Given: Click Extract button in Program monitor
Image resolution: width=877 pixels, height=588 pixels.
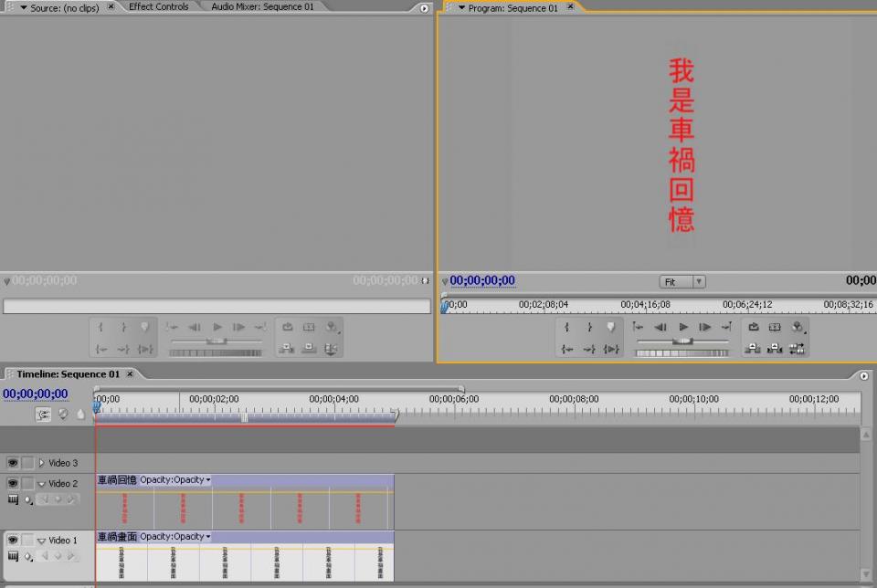Looking at the screenshot, I should tap(775, 350).
